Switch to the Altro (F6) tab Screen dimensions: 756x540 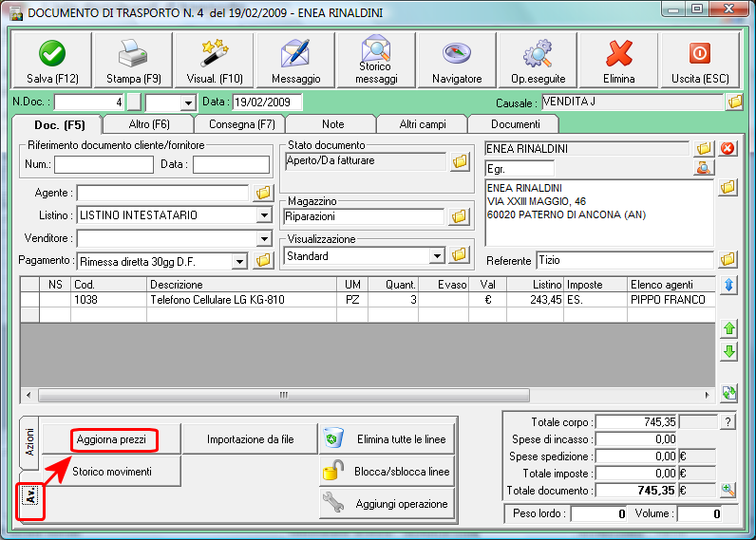pyautogui.click(x=148, y=124)
